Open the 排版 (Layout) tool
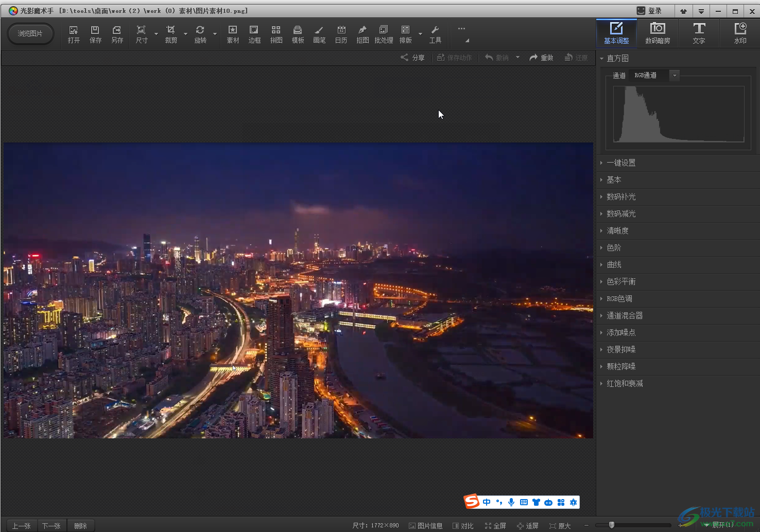760x532 pixels. (405, 34)
